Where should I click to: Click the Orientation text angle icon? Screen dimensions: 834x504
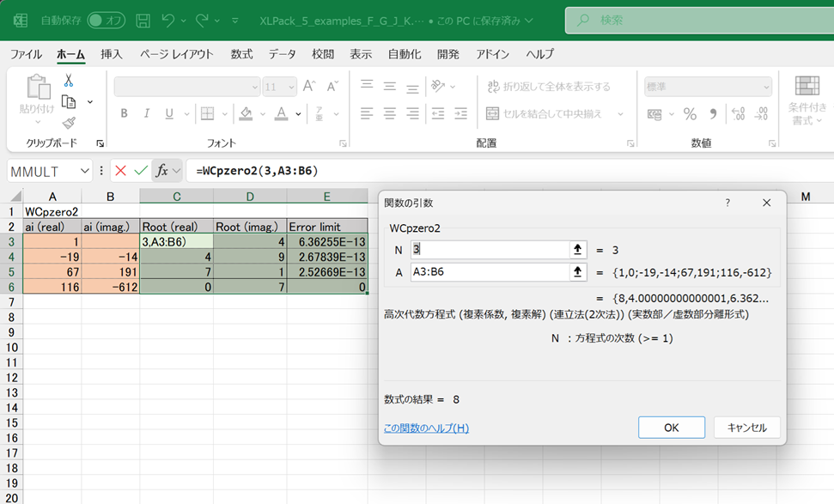438,86
